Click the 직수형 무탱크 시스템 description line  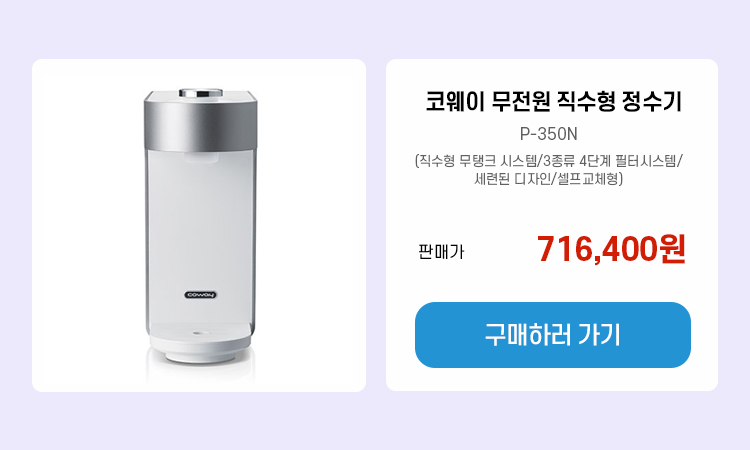pos(549,161)
